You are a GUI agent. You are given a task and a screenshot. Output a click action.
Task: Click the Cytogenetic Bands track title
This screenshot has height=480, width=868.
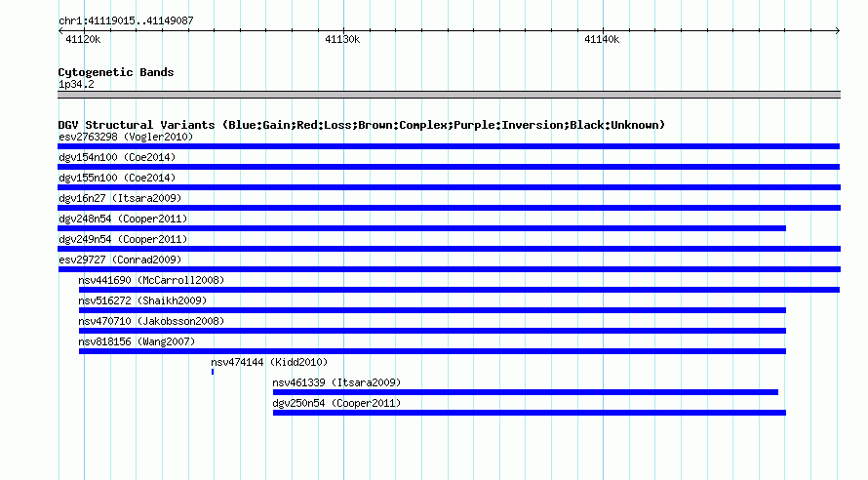pos(116,72)
